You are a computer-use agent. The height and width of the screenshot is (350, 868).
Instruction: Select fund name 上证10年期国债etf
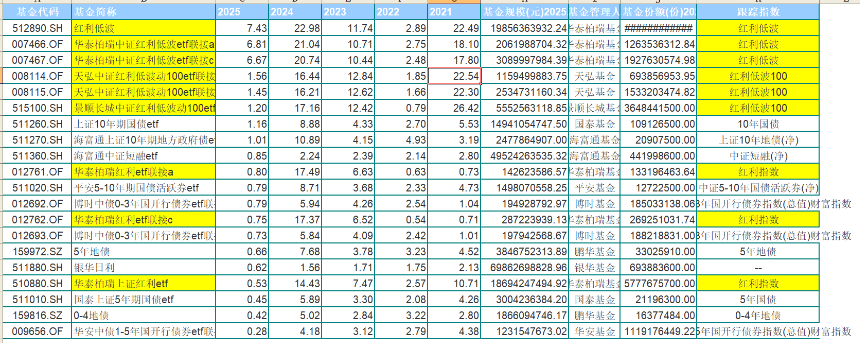[144, 124]
